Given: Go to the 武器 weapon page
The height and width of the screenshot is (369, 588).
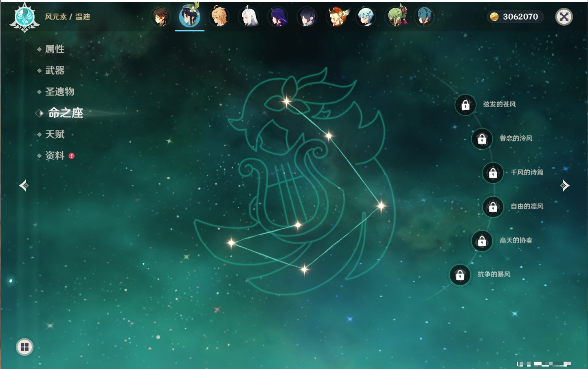Looking at the screenshot, I should 55,71.
